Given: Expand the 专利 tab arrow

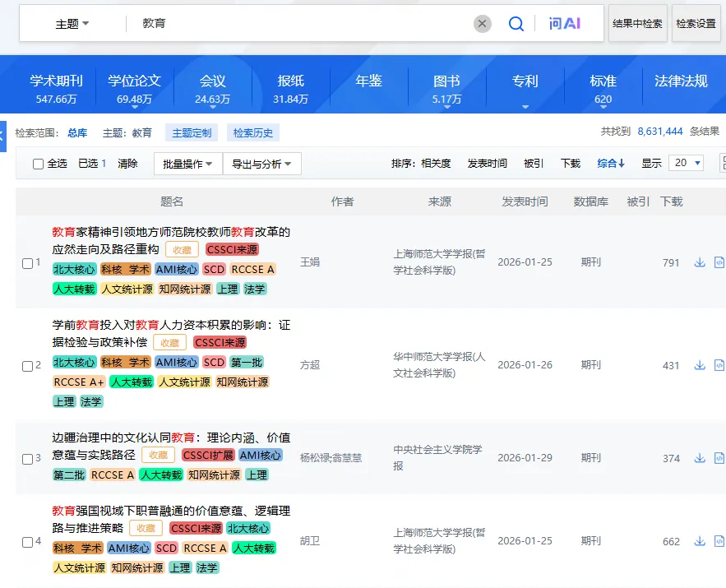Looking at the screenshot, I should (525, 107).
